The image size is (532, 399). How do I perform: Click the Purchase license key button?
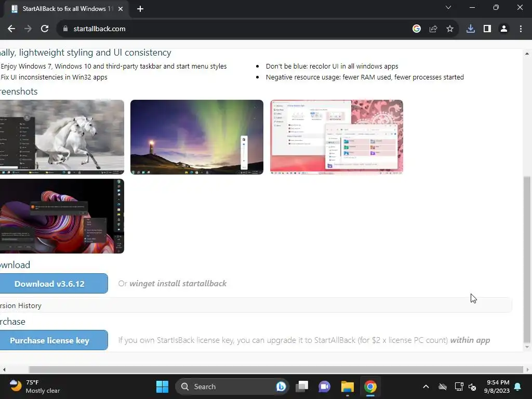tap(54, 340)
